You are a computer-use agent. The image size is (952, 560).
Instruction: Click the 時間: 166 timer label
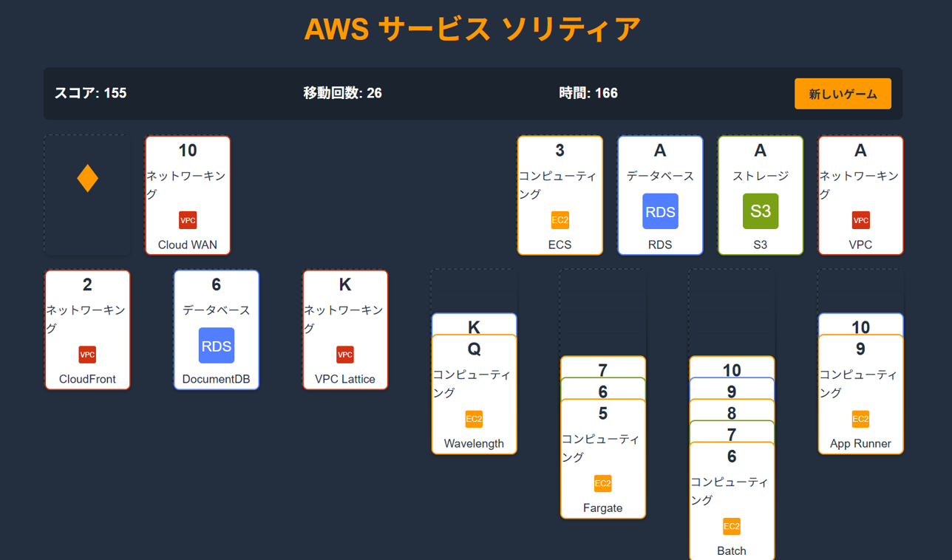pos(588,93)
